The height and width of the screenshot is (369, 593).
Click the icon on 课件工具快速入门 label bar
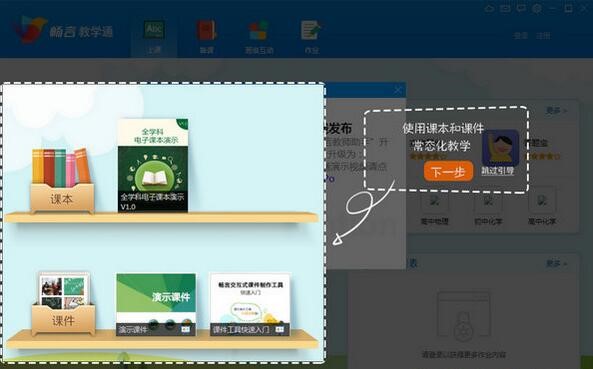[279, 330]
